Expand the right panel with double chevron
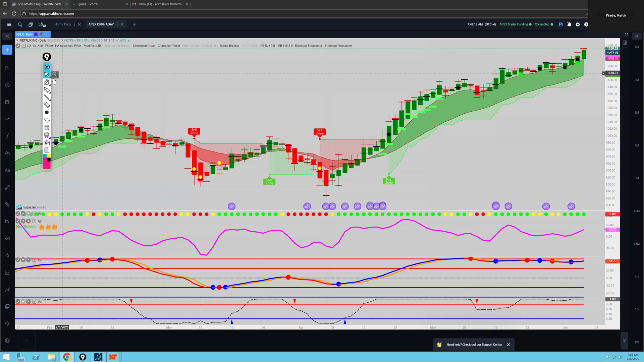 [x=636, y=36]
